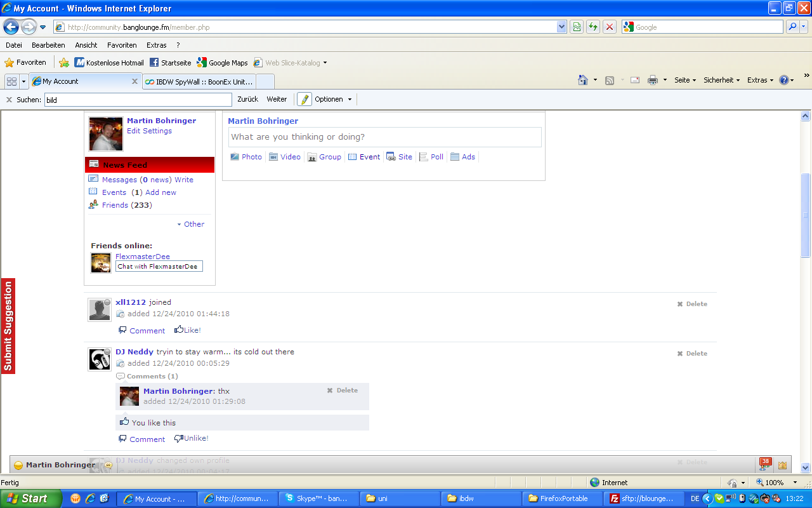Open the Friends (233) link
812x508 pixels.
(x=127, y=205)
